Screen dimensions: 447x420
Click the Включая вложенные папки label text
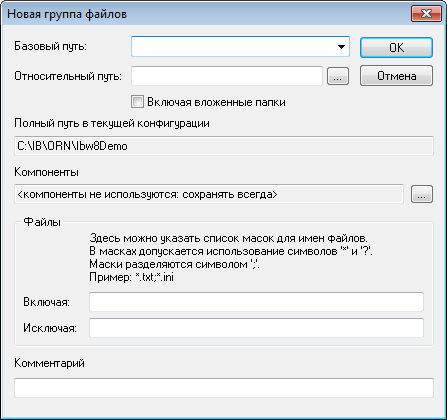[x=216, y=102]
